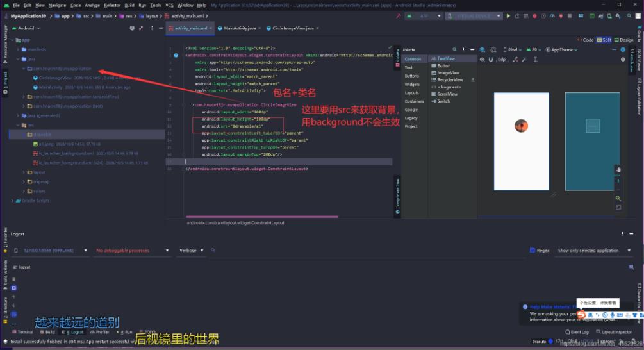Open the Terminal tool window
This screenshot has width=644, height=350.
[x=23, y=332]
